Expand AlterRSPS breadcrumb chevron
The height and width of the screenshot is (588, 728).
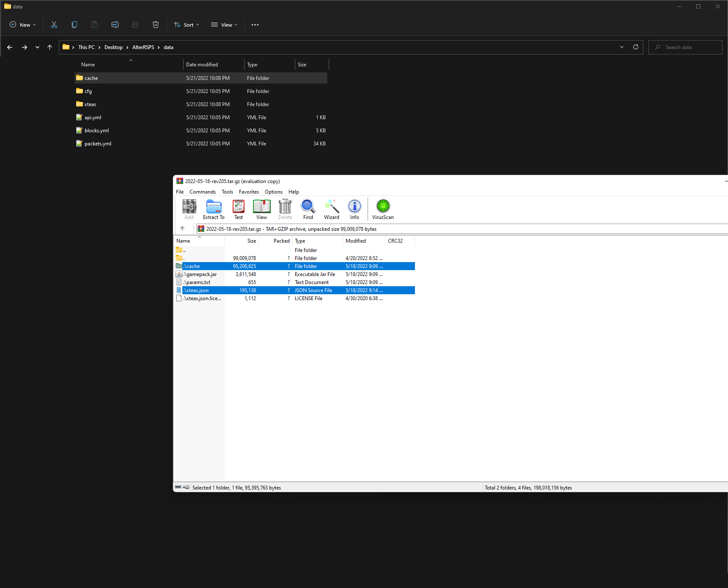pos(159,47)
